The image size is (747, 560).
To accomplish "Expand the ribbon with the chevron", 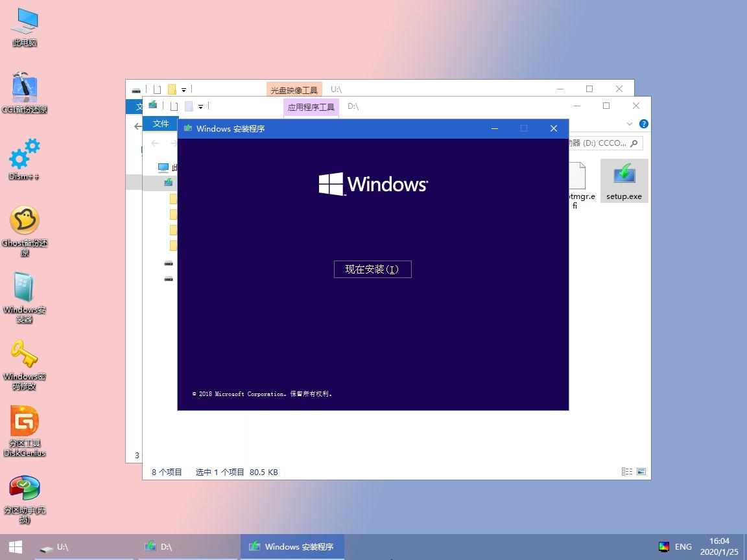I will [629, 123].
